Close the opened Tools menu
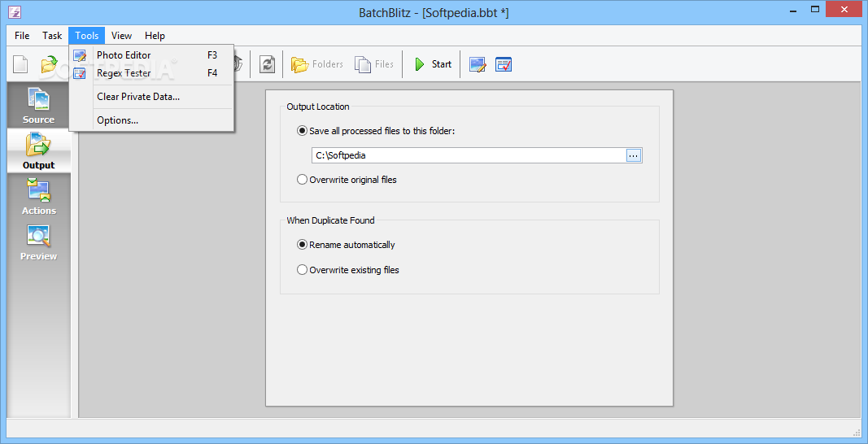The image size is (868, 444). [87, 36]
